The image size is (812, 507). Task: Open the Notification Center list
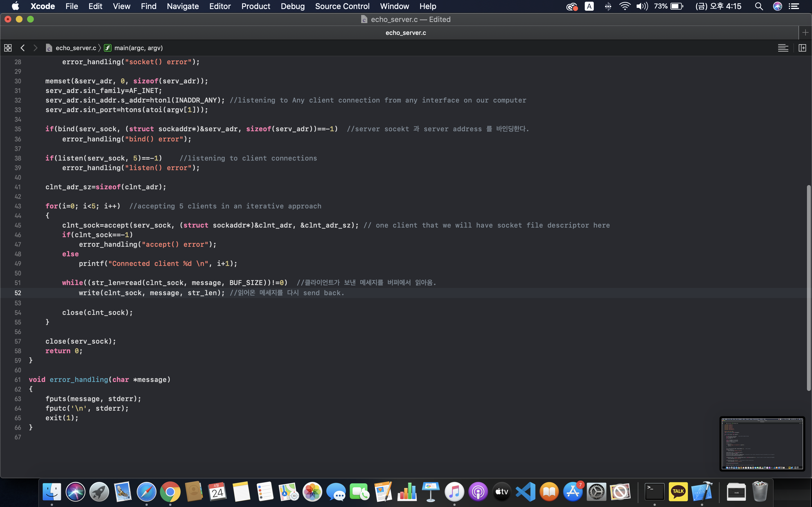coord(794,6)
